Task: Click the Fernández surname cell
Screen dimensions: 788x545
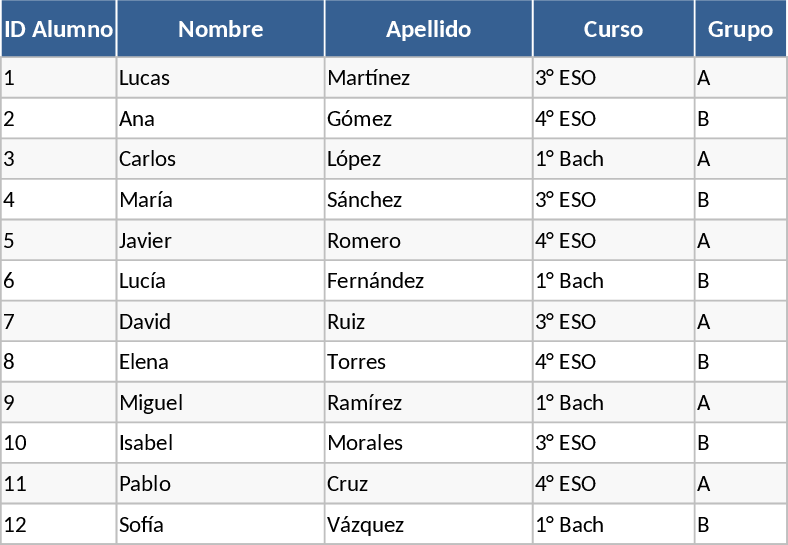Action: coord(375,281)
